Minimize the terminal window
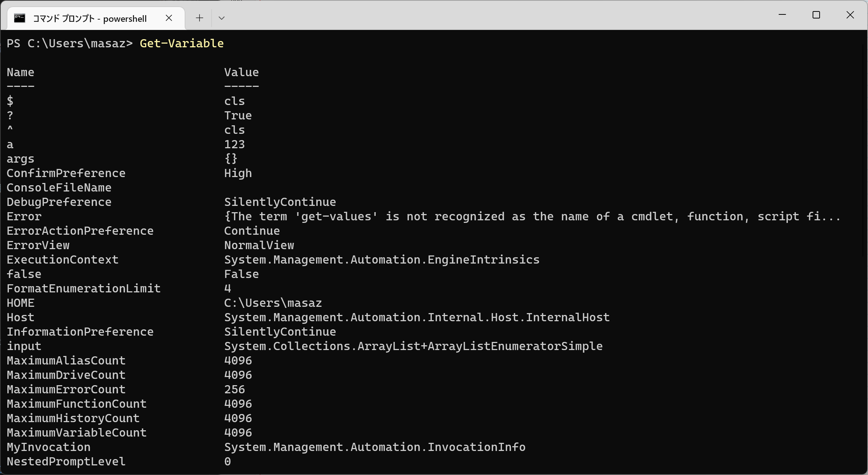 [782, 15]
